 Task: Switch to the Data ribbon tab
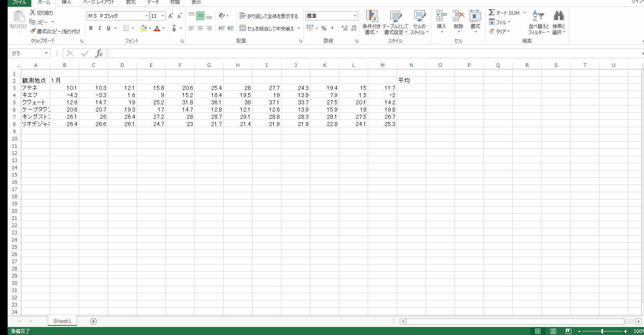(153, 2)
